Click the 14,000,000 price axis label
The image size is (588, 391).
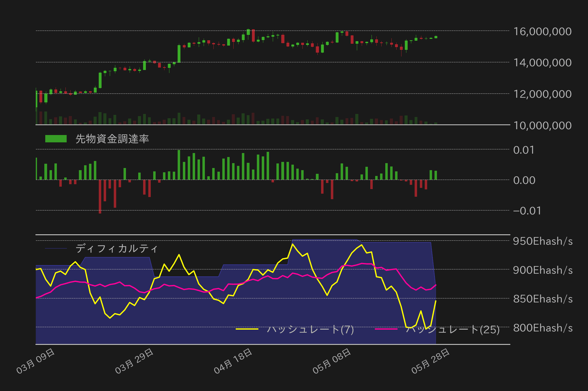pos(542,63)
